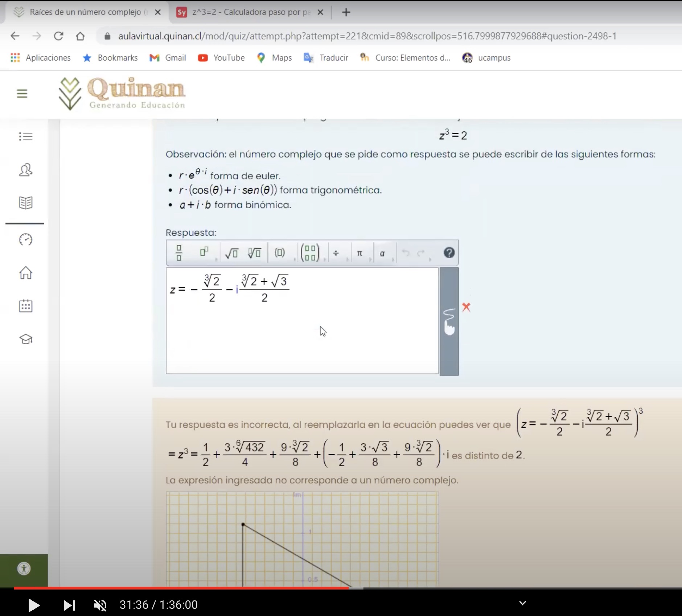Open the YouTube bookmark
Screen dimensions: 682x616
pos(221,58)
